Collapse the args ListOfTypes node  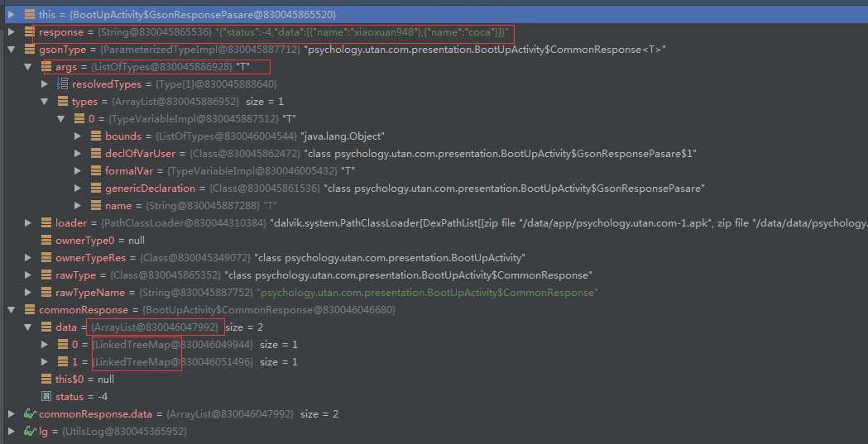tap(28, 67)
